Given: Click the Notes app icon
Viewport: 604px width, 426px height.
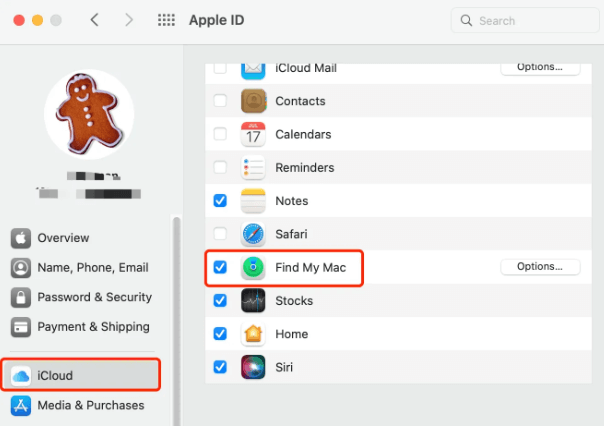Looking at the screenshot, I should pyautogui.click(x=254, y=201).
